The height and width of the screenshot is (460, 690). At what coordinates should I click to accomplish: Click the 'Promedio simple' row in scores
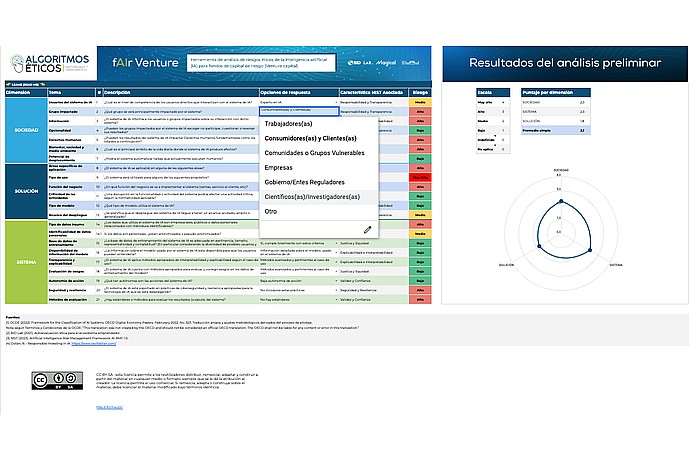[556, 130]
